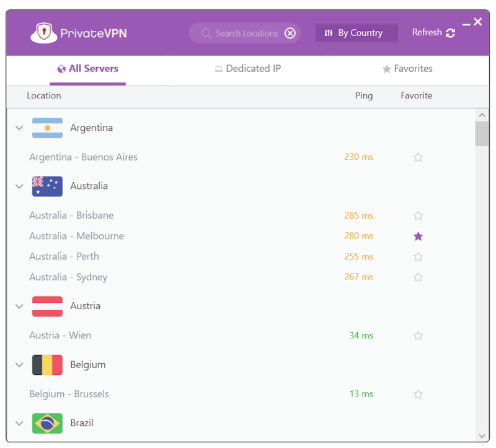
Task: Favorite Australia - Sydney server
Action: pyautogui.click(x=418, y=277)
